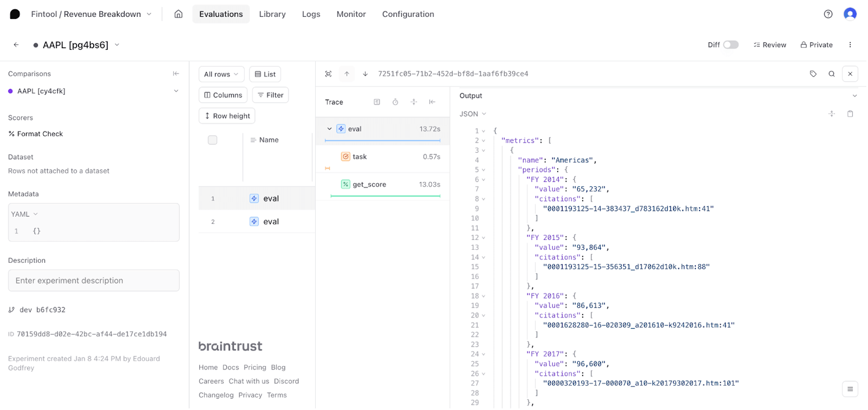Click the home icon in top navigation
Viewport: 868px width, 410px height.
coord(178,14)
